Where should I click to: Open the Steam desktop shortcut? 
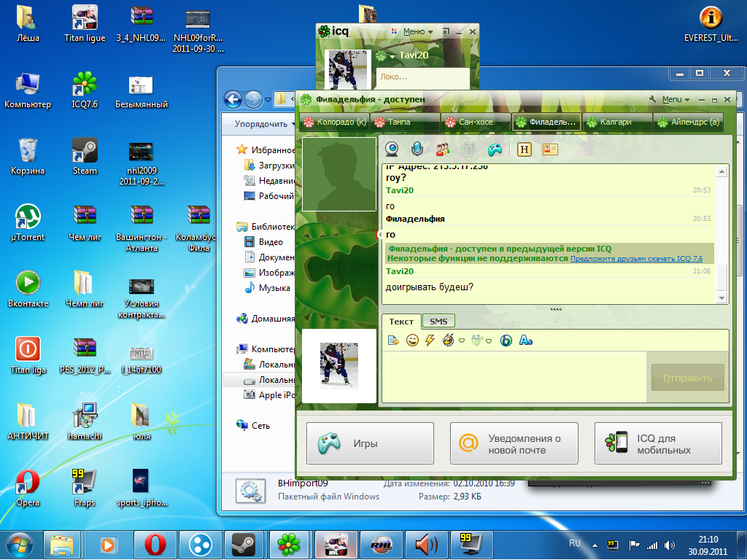coord(85,156)
